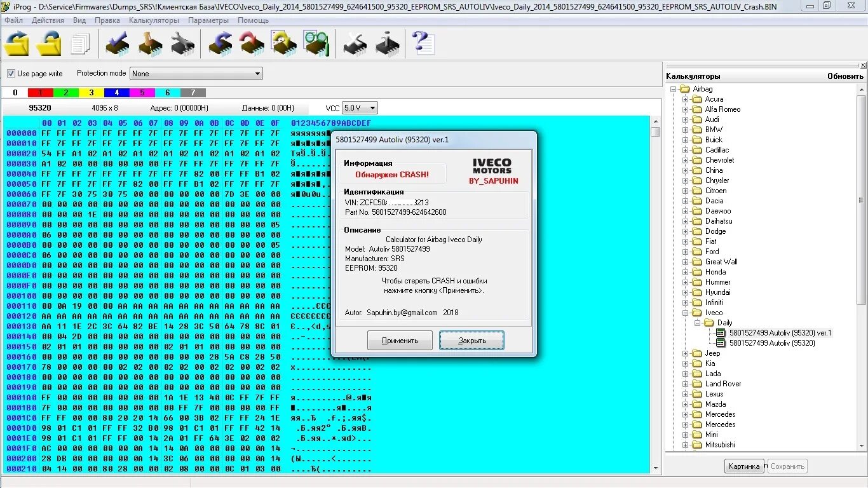Expand the Audi tree node
This screenshot has width=868, height=488.
686,119
